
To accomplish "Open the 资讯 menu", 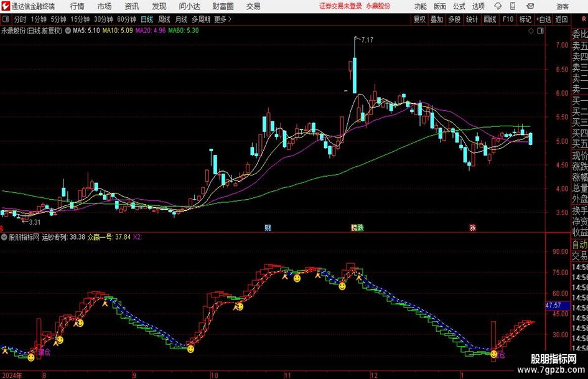I will coord(132,6).
